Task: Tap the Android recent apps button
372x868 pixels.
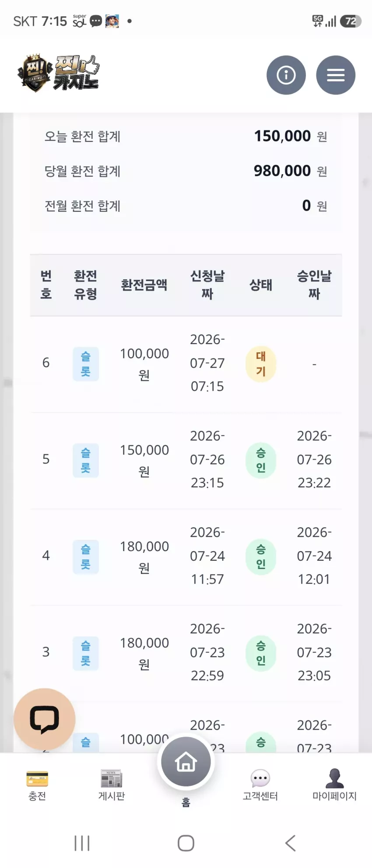Action: [82, 843]
